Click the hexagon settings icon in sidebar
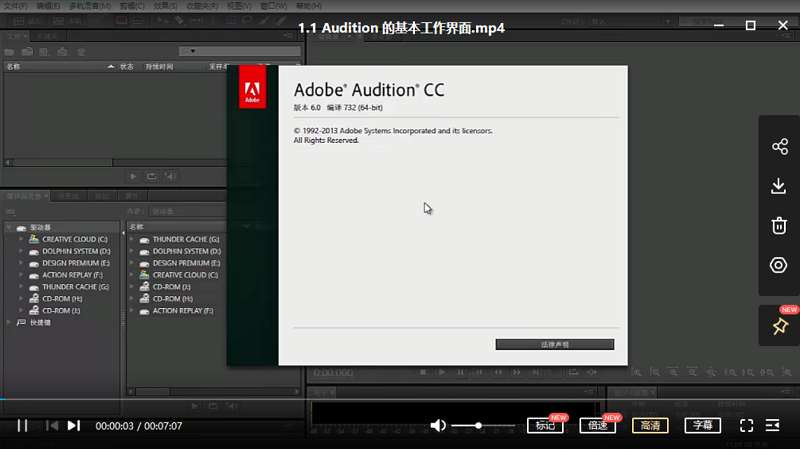Screen dimensions: 800x449 779,265
